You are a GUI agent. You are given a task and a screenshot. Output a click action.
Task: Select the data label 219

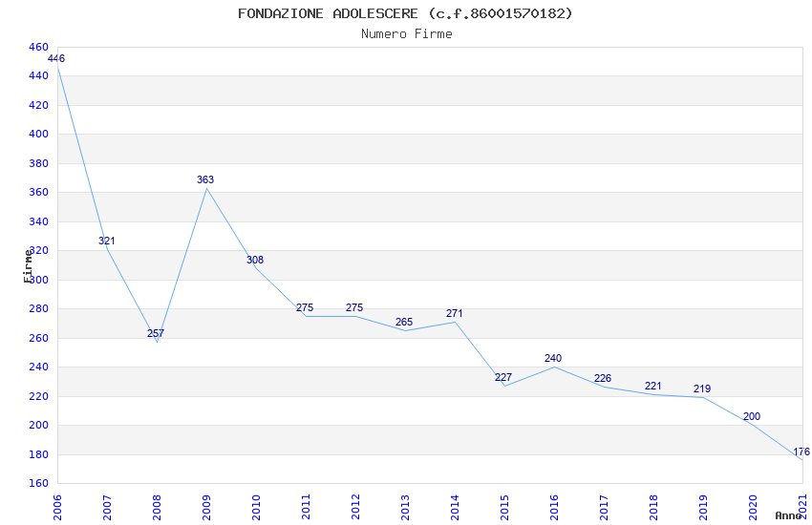[x=702, y=388]
